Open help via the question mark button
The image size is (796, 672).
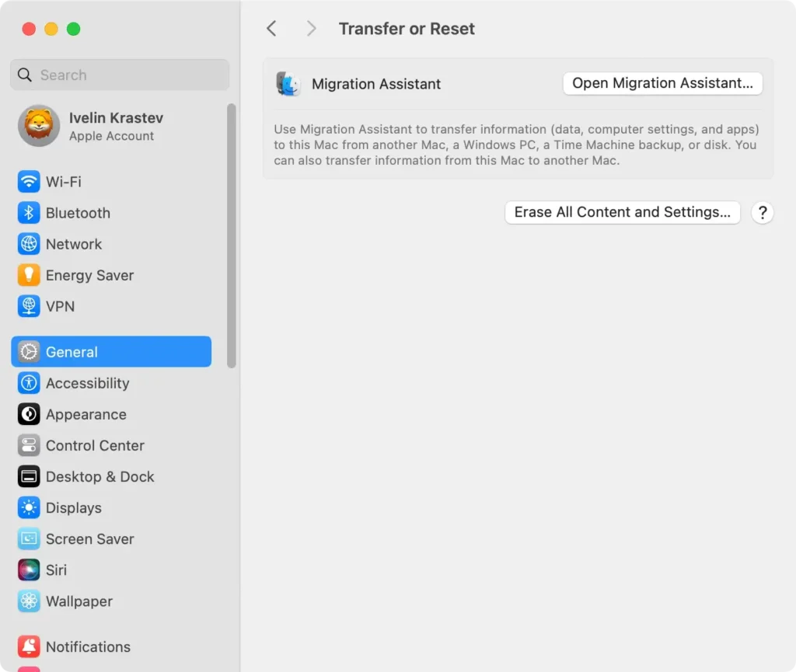coord(762,213)
